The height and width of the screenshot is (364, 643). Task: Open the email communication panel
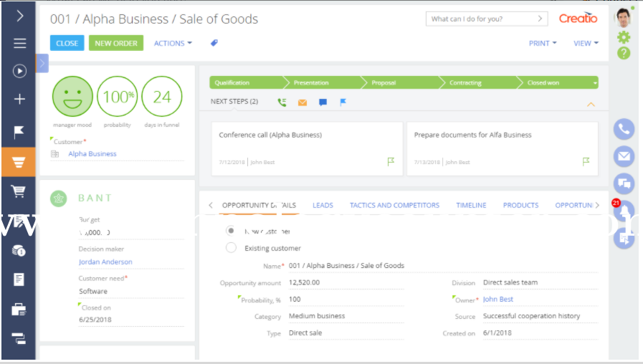(x=624, y=156)
